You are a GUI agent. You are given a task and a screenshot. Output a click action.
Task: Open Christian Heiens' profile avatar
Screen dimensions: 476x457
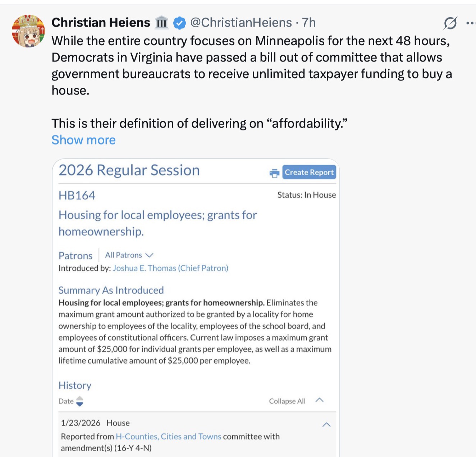(28, 31)
